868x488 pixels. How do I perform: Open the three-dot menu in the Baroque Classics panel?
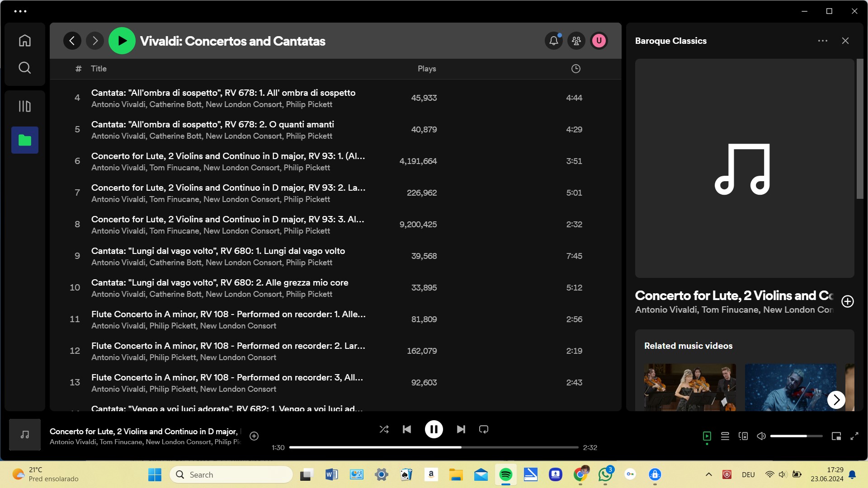(823, 41)
